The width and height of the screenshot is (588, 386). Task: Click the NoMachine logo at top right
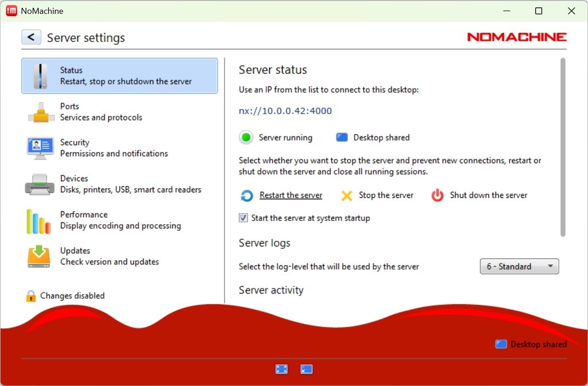(x=517, y=37)
